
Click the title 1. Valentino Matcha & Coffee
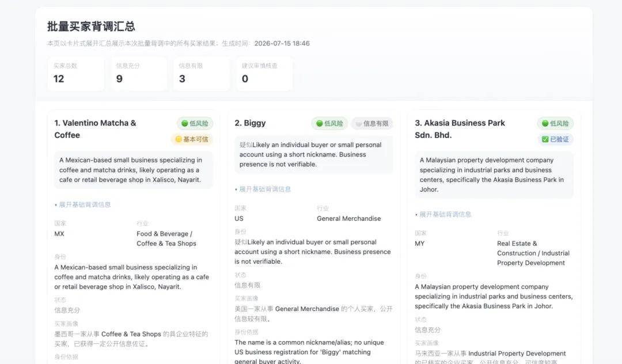95,129
